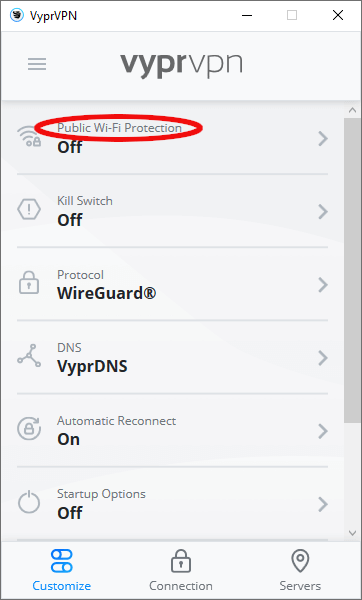This screenshot has height=600, width=362.
Task: Expand Protocol WireGuard chevron arrow
Action: point(323,285)
